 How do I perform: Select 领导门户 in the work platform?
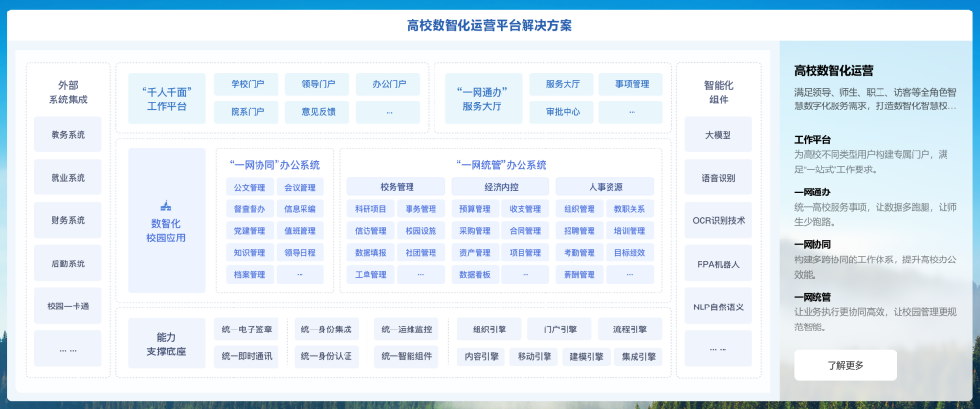[x=318, y=84]
